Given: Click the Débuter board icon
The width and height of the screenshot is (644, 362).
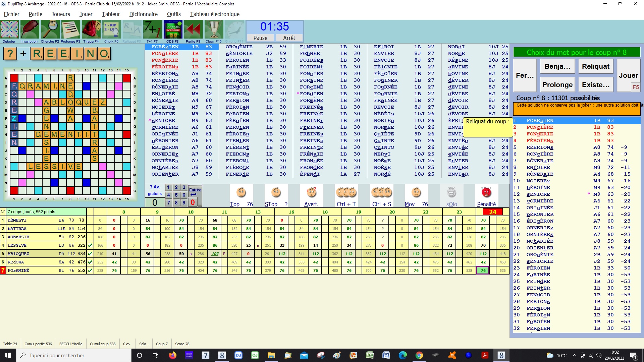Looking at the screenshot, I should [9, 30].
